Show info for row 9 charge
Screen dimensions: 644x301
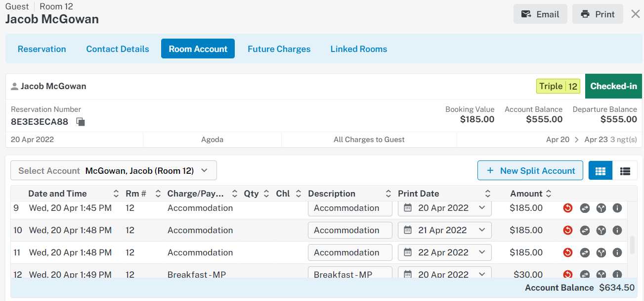(617, 208)
